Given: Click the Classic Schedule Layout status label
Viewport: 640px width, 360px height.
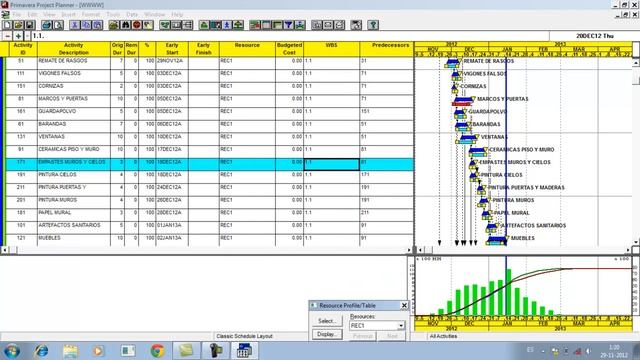Looking at the screenshot, I should (x=244, y=336).
